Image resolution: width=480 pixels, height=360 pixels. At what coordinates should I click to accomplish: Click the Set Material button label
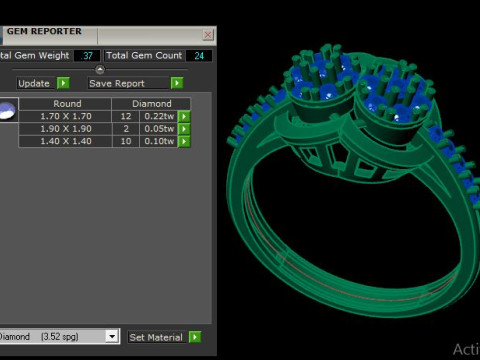tap(156, 337)
